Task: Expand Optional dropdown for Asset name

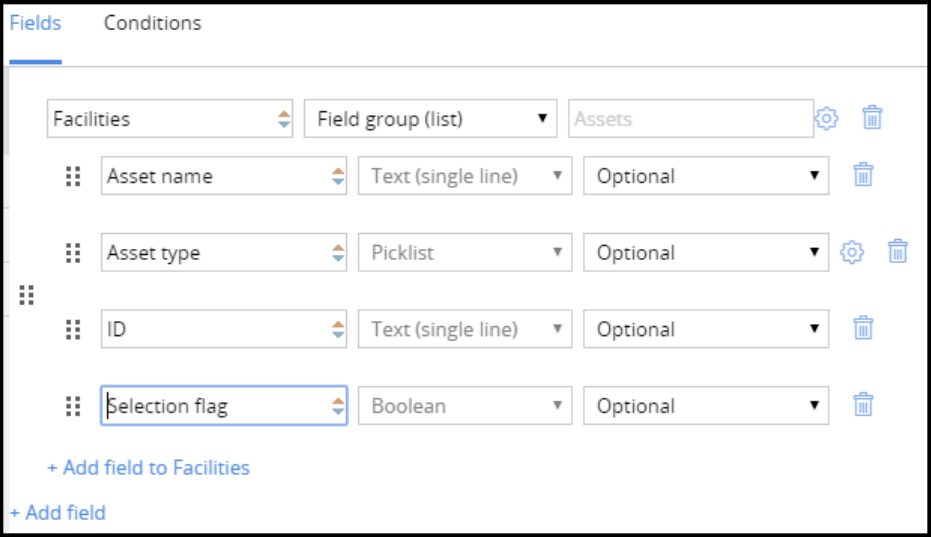Action: (706, 176)
